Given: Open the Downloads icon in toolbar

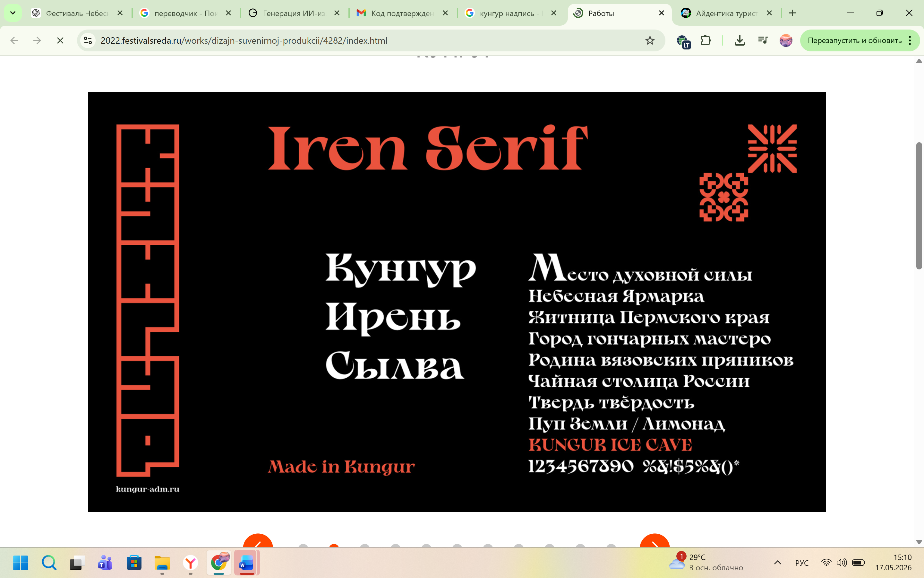Looking at the screenshot, I should coord(740,40).
